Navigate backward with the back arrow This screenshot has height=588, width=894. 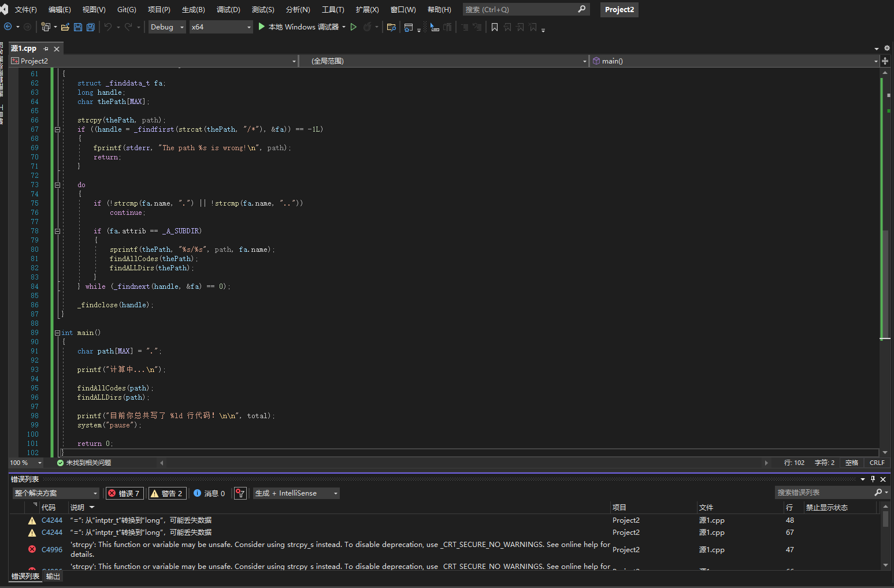click(8, 27)
